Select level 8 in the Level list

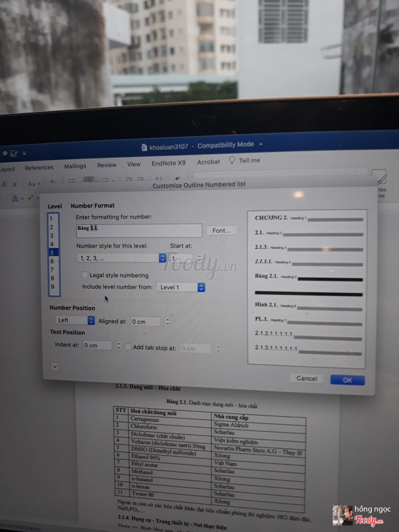click(53, 278)
